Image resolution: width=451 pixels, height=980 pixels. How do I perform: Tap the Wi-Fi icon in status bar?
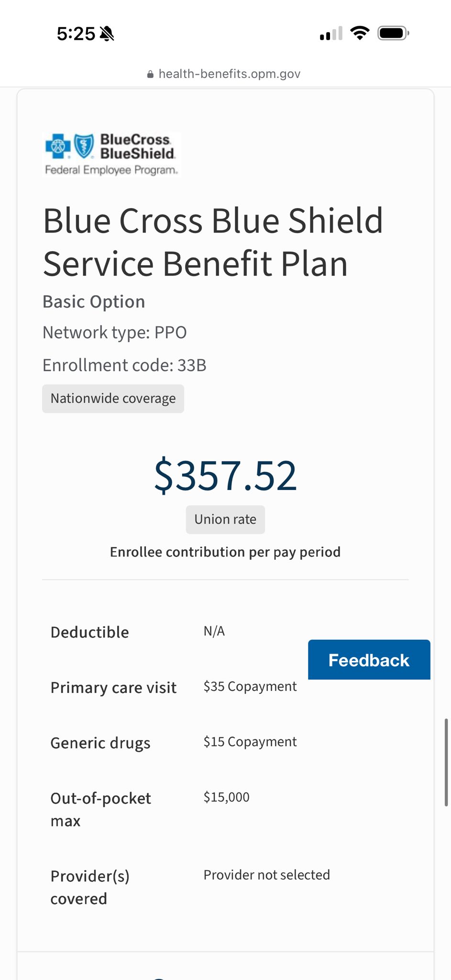[360, 33]
